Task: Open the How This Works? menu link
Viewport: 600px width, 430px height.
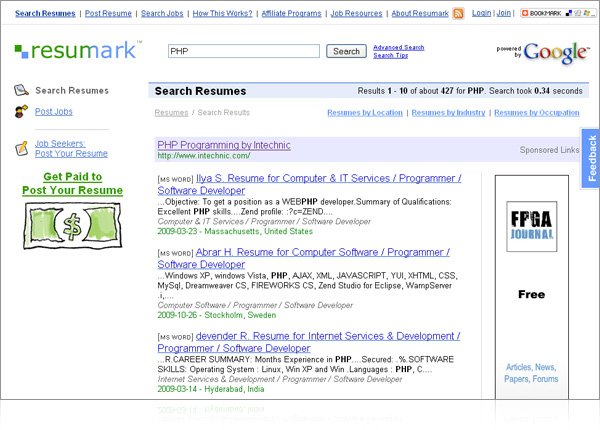Action: click(x=222, y=14)
